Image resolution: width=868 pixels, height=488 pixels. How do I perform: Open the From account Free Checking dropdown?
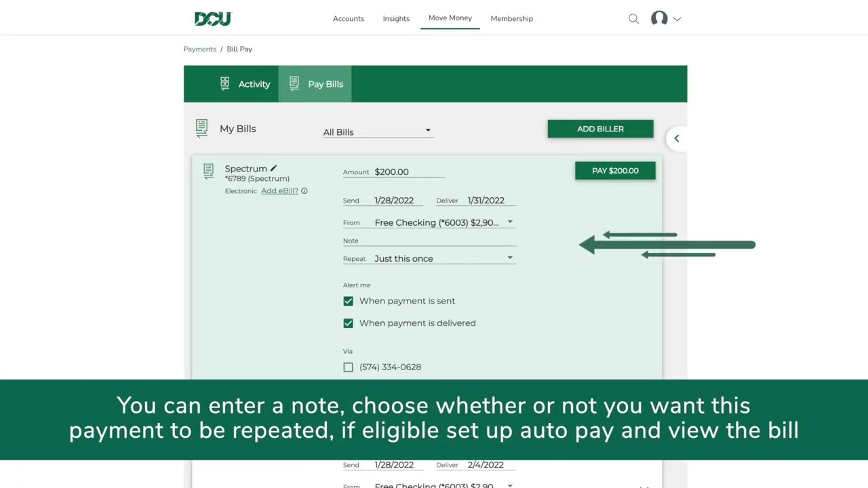444,222
